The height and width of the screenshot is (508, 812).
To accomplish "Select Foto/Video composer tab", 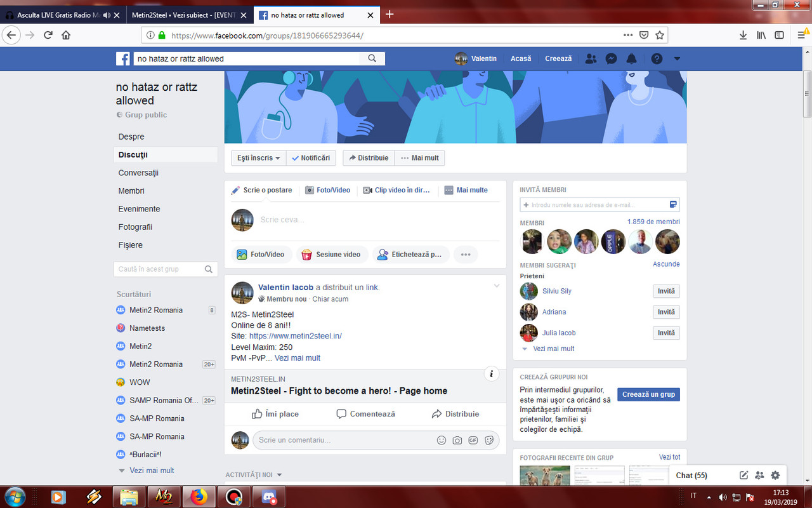I will coord(327,190).
